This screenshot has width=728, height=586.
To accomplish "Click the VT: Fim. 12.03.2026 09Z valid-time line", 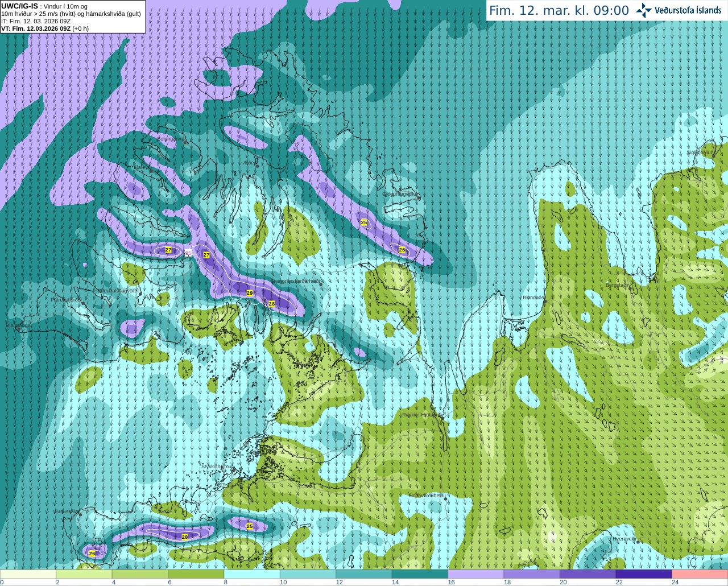I will (45, 28).
